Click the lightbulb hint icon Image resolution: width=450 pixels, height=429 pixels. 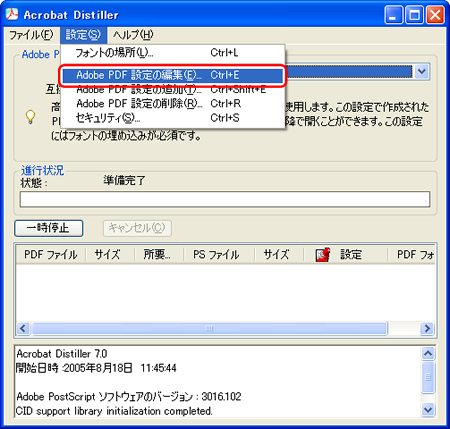[x=30, y=117]
